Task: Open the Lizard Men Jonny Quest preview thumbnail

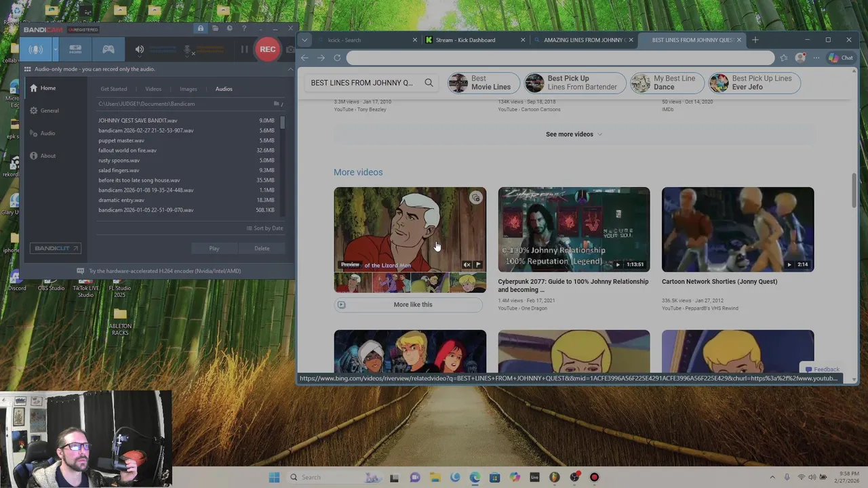Action: 410,229
